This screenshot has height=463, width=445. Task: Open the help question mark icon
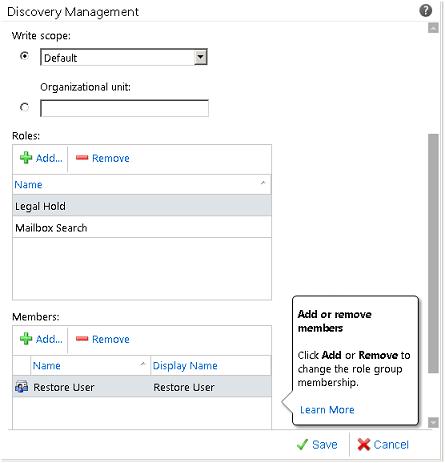[425, 11]
